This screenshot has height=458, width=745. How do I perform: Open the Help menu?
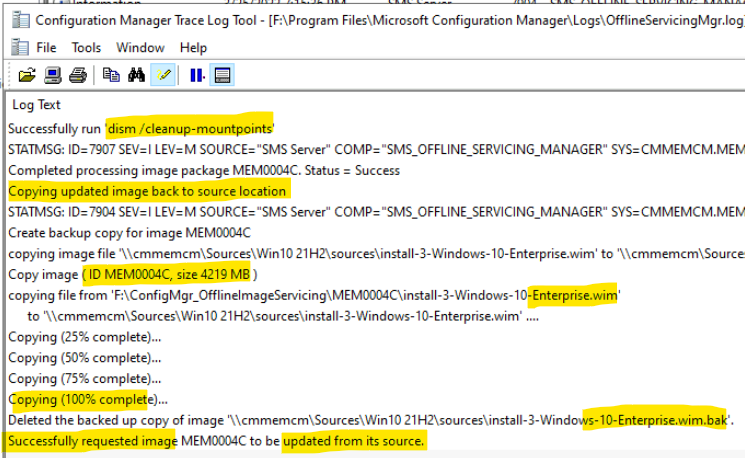[x=193, y=48]
